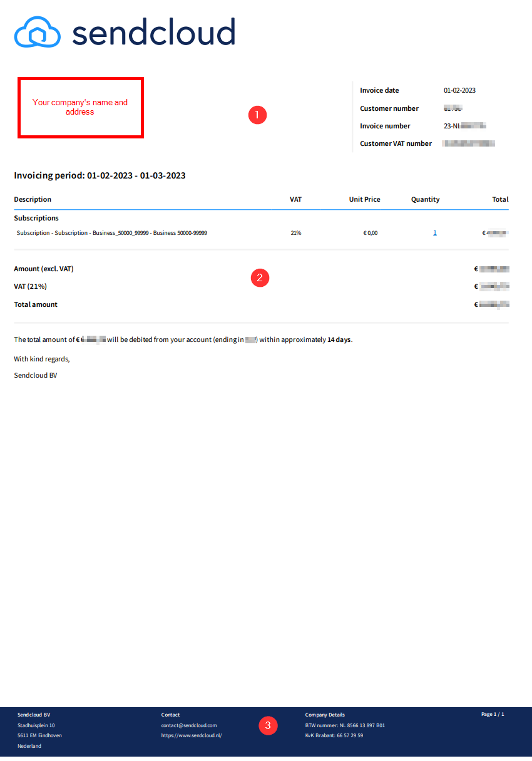This screenshot has width=532, height=761.
Task: Select the BTW nummer line in the footer
Action: click(345, 725)
